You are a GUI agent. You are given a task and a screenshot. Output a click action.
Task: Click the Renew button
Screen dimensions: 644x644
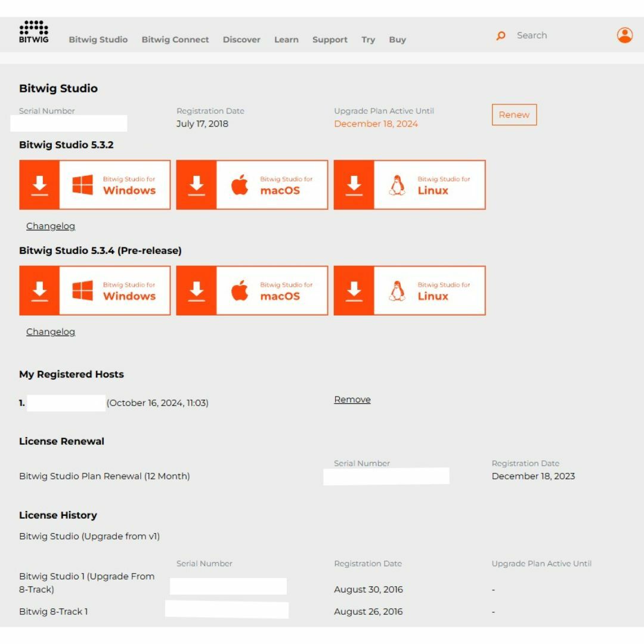click(x=514, y=114)
